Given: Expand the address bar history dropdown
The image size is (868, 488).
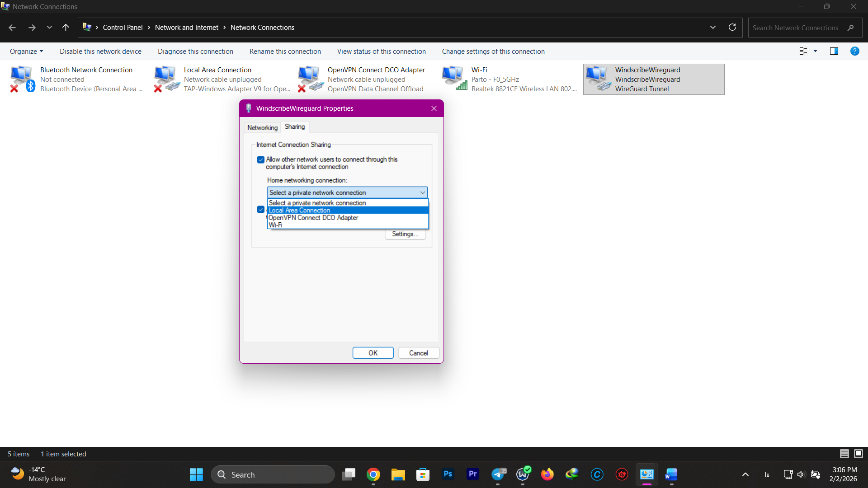Looking at the screenshot, I should coord(713,28).
